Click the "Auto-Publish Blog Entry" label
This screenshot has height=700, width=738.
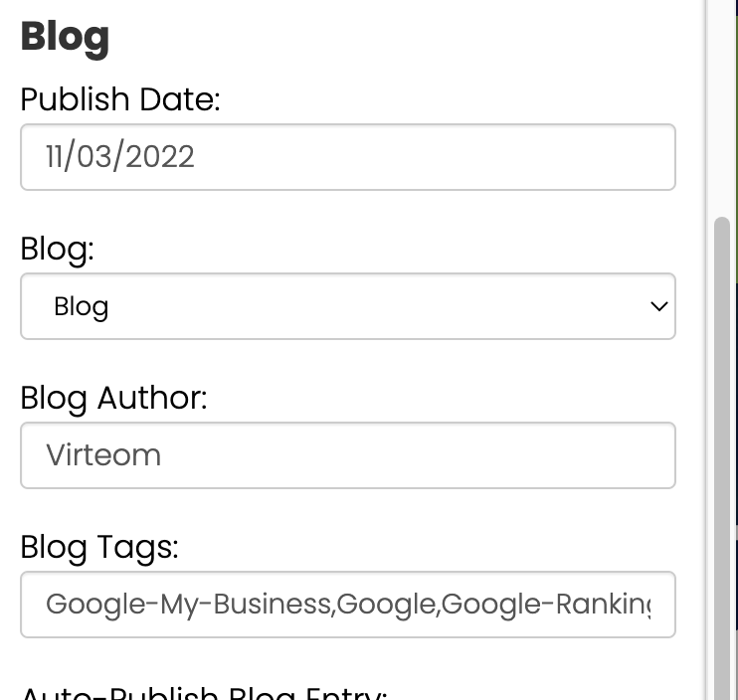coord(203,692)
